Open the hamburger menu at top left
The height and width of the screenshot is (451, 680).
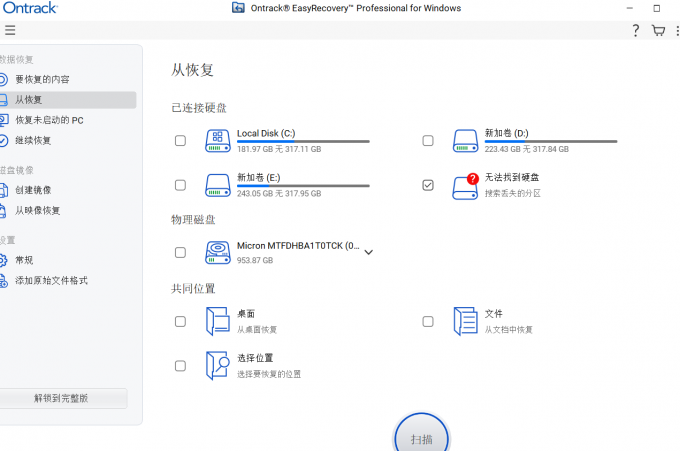click(x=10, y=30)
